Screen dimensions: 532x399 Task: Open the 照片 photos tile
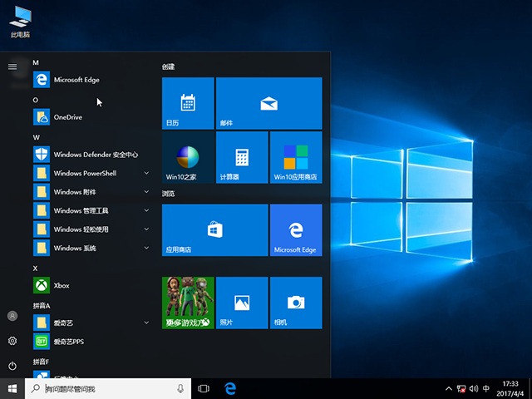[241, 303]
